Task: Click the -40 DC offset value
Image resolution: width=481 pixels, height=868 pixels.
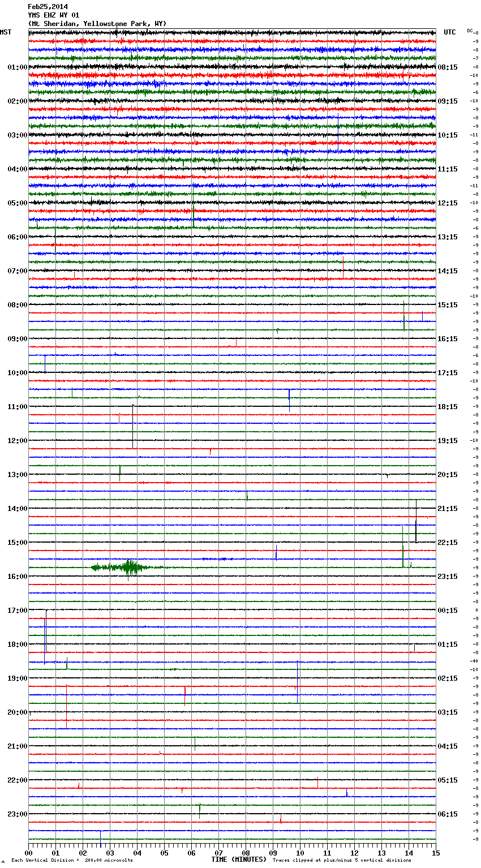Action: (x=474, y=661)
